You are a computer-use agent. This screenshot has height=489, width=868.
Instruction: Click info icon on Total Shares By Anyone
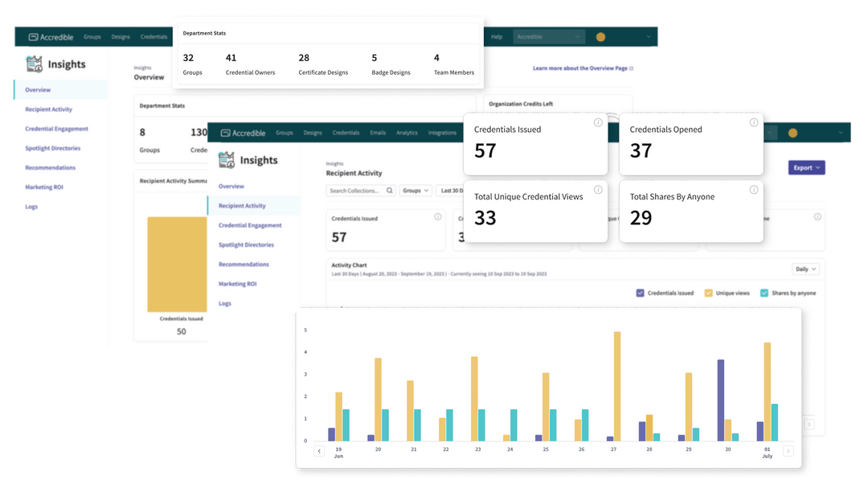(753, 190)
